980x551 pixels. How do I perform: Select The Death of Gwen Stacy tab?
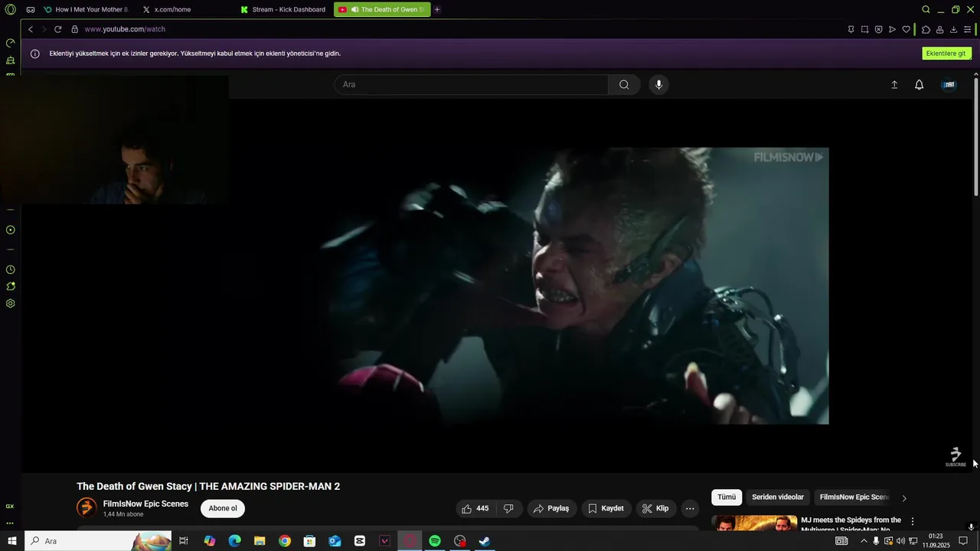point(381,9)
